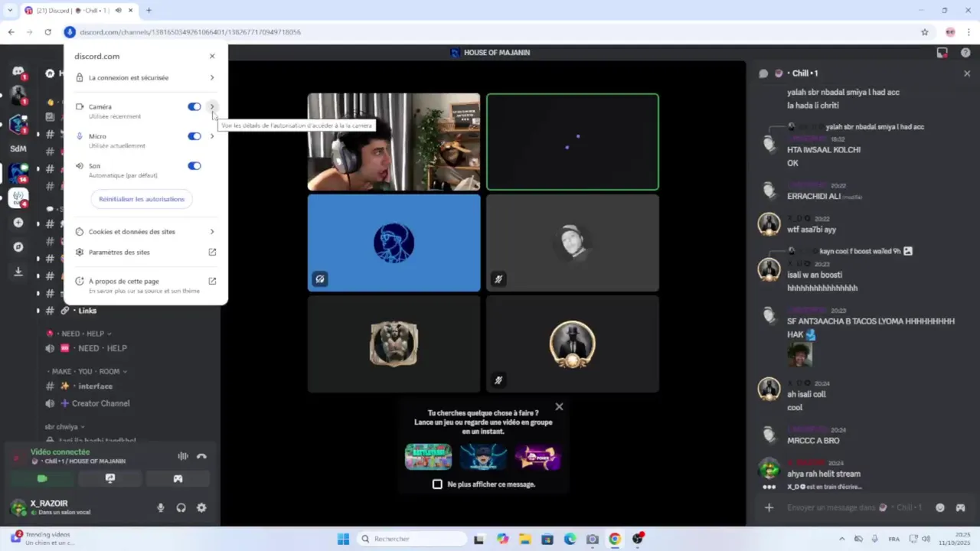Select the Discord Chill • 1 browser tab
Viewport: 980px width, 551px height.
[79, 10]
